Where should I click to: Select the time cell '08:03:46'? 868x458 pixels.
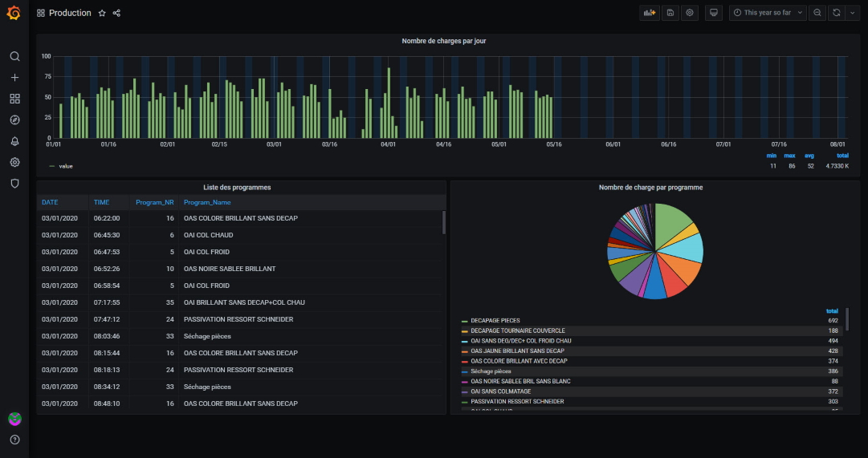pyautogui.click(x=107, y=336)
